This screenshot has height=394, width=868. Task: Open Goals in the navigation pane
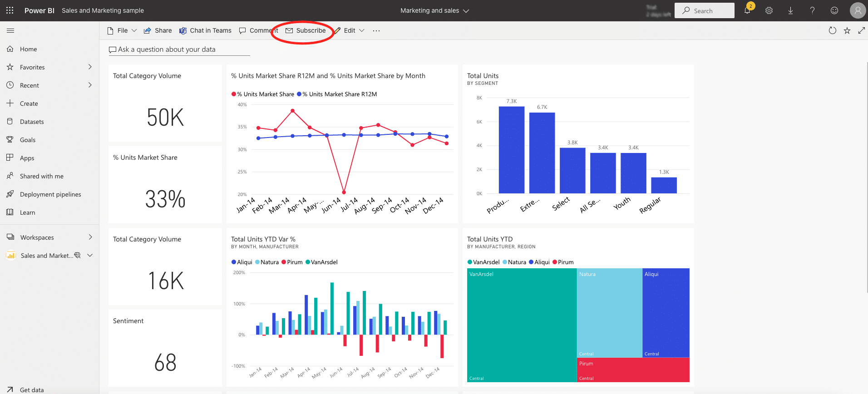pos(28,140)
